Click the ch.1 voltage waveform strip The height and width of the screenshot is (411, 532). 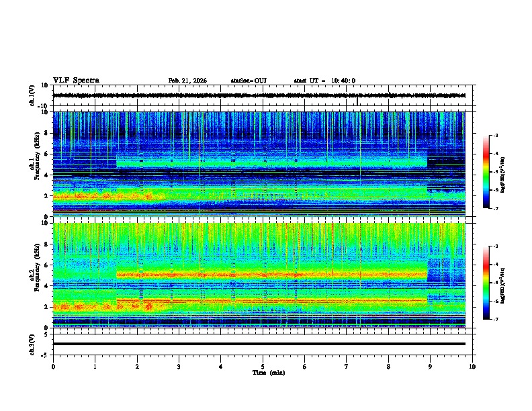coord(259,95)
